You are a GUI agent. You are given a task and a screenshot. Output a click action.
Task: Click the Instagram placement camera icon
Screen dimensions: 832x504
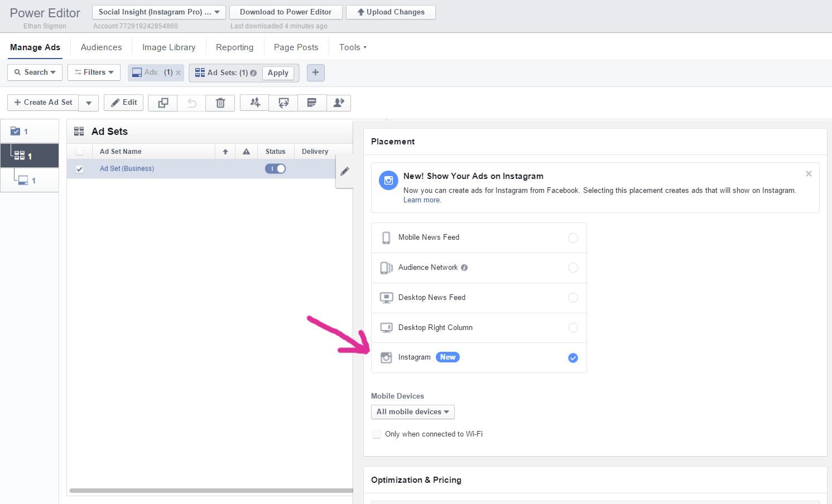coord(386,358)
